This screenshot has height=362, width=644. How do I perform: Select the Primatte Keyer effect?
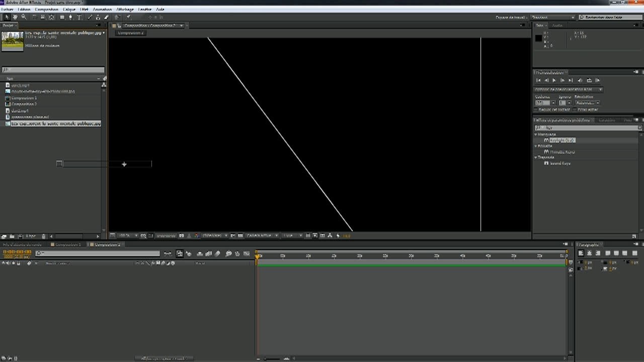point(562,151)
